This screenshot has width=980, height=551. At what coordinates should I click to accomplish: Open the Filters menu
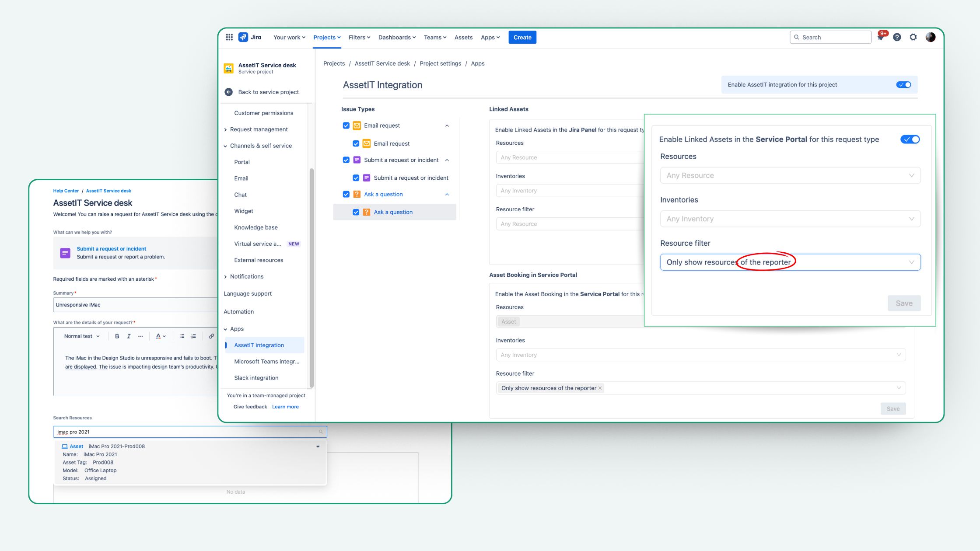tap(358, 37)
